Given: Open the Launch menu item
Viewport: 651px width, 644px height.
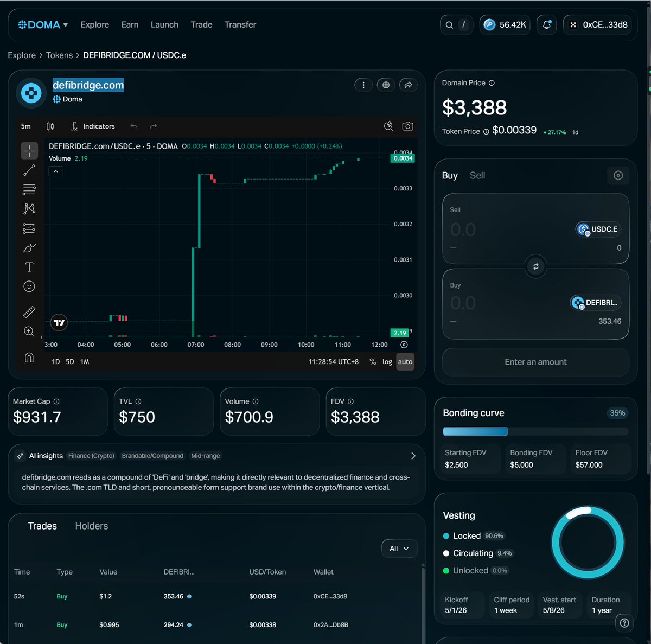Looking at the screenshot, I should (x=164, y=24).
